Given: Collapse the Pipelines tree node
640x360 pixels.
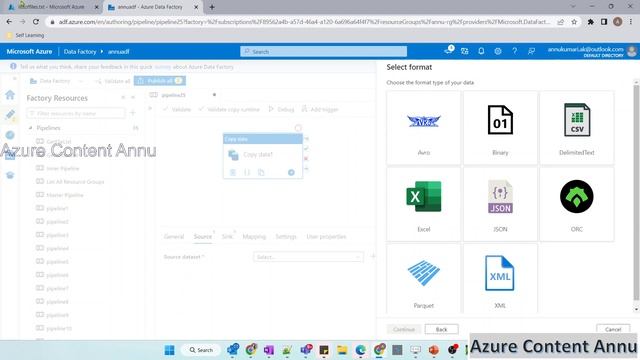Looking at the screenshot, I should point(30,128).
